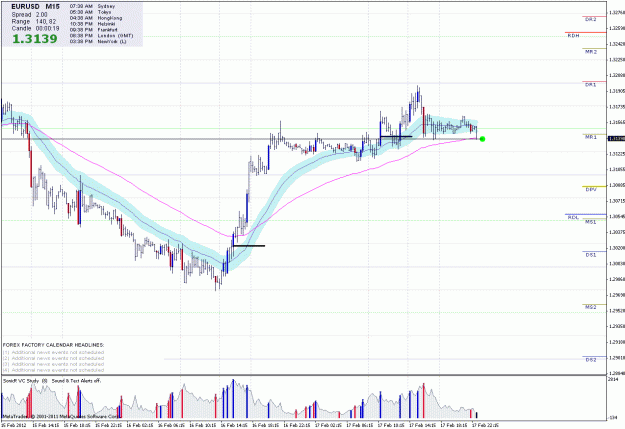Screen dimensions: 625x429
Task: Click the Forex Factory Calendar Headlines heading
Action: 53,345
